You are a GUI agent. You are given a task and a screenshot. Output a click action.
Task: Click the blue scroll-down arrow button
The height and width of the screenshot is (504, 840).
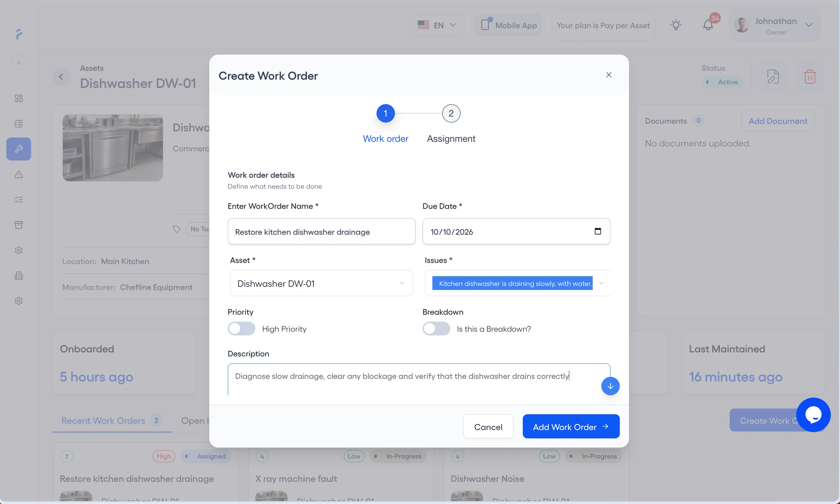[610, 386]
